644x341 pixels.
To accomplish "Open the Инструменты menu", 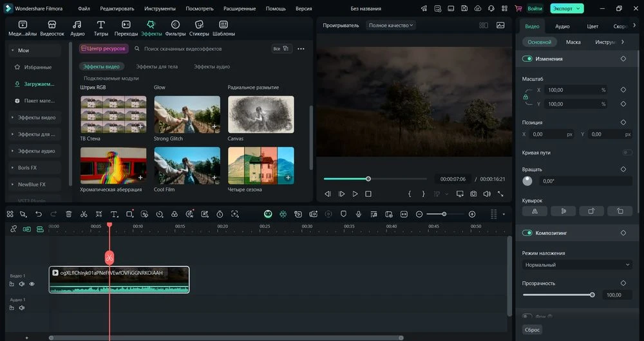I will tap(160, 9).
